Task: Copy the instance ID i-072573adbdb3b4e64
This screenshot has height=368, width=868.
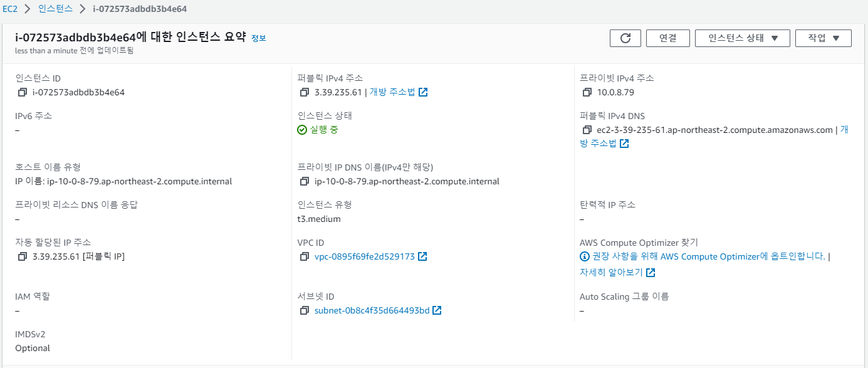Action: point(23,92)
